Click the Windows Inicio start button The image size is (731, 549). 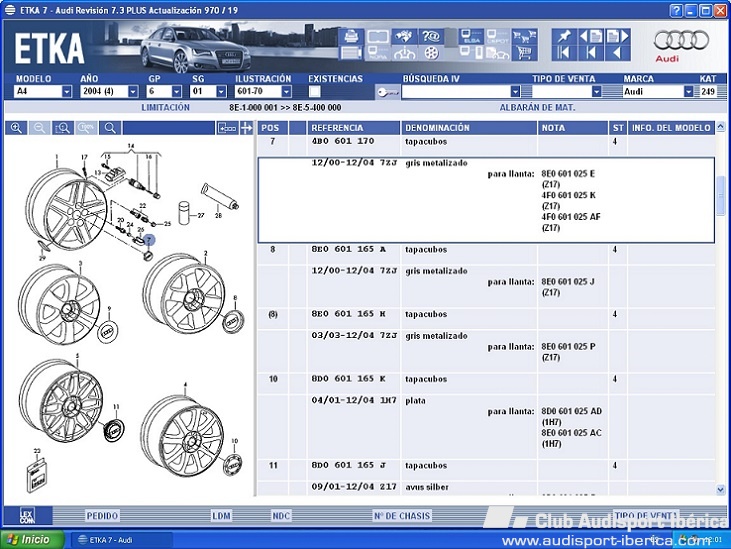[32, 540]
